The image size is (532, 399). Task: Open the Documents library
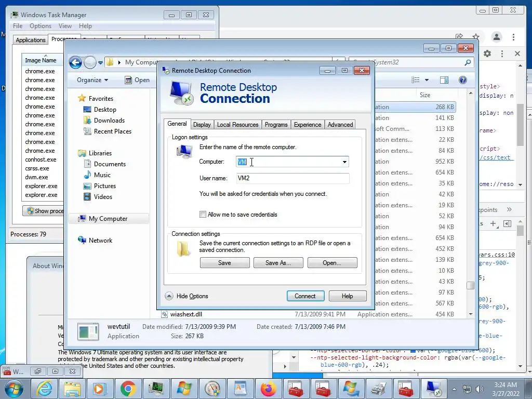pos(110,164)
